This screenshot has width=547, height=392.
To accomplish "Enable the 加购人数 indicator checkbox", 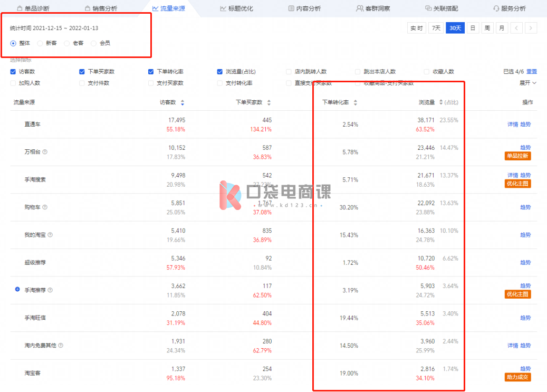I will tap(13, 83).
